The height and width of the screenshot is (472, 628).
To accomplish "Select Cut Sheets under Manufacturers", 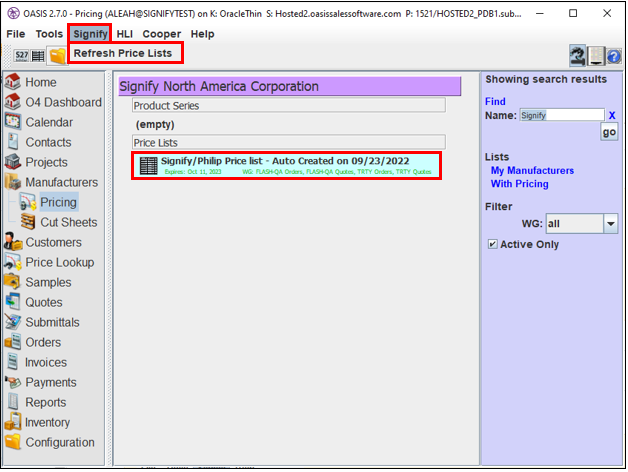I will point(68,222).
